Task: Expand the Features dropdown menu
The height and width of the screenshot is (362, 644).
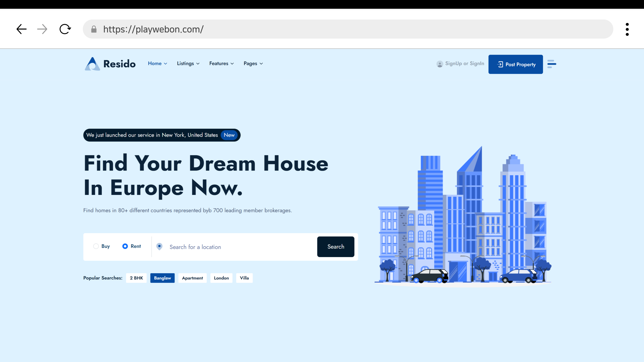Action: 221,63
